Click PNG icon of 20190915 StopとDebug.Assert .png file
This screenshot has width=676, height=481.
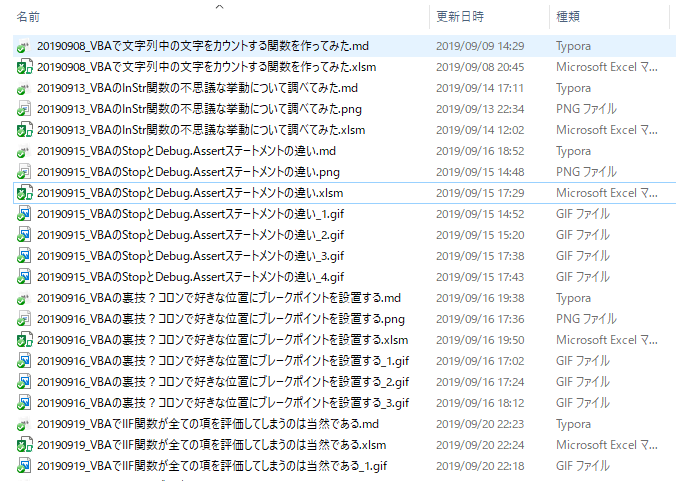tap(24, 172)
